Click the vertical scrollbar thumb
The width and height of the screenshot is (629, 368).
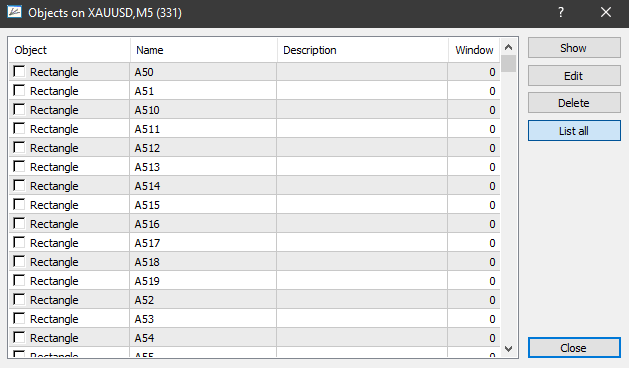click(x=508, y=64)
